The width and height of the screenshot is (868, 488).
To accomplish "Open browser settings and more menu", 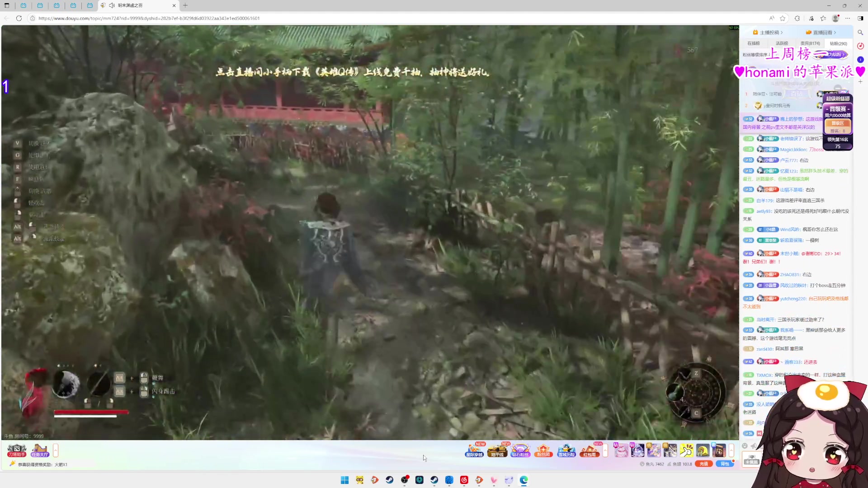I will click(848, 18).
